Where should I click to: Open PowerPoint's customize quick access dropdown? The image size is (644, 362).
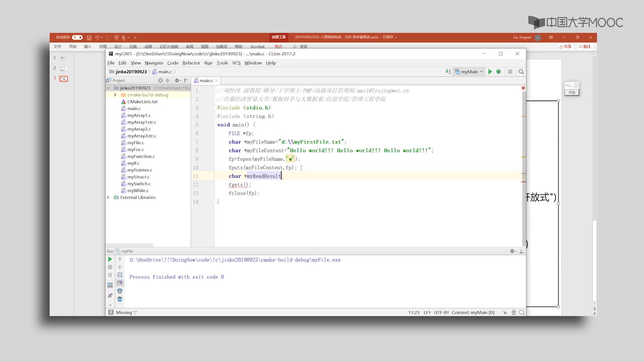coord(135,38)
